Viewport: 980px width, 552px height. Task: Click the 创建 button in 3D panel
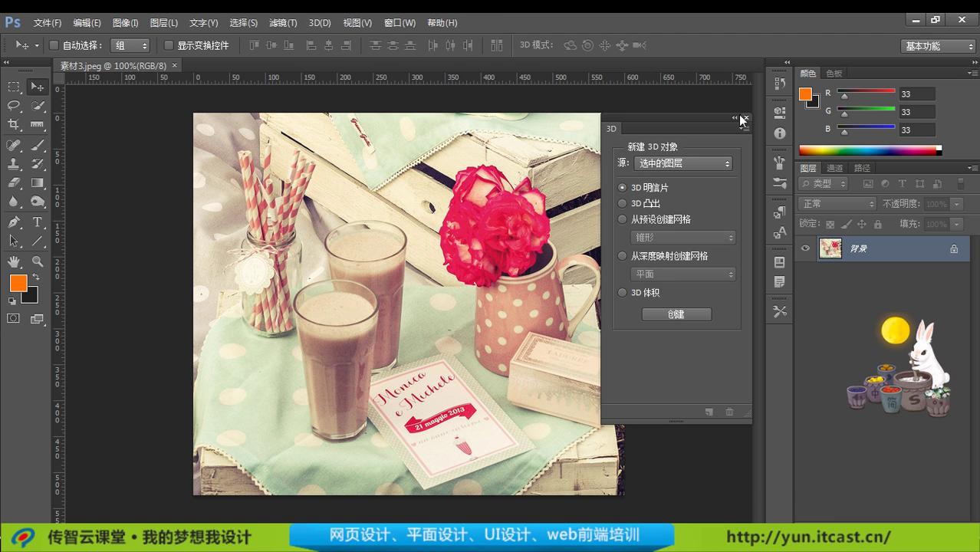(676, 314)
